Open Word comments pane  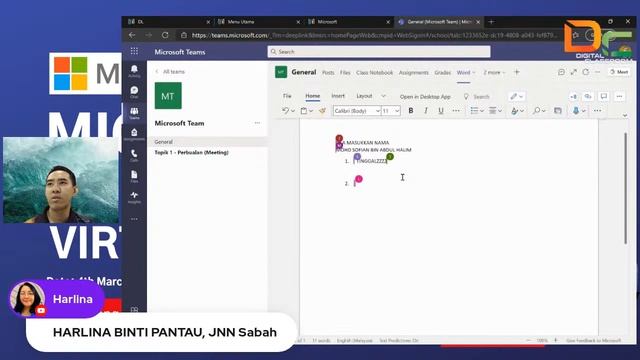(x=604, y=96)
